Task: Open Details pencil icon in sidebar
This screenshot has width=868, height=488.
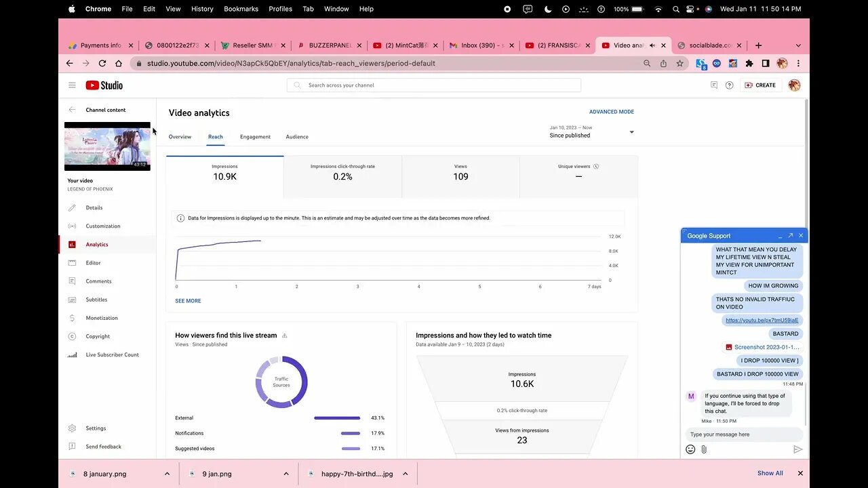Action: coord(72,208)
